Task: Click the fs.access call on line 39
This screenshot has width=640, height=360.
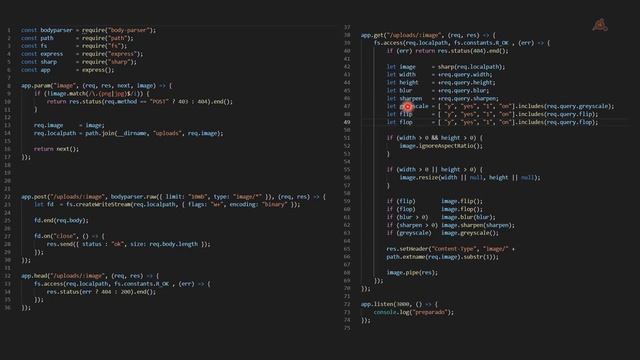Action: [462, 43]
